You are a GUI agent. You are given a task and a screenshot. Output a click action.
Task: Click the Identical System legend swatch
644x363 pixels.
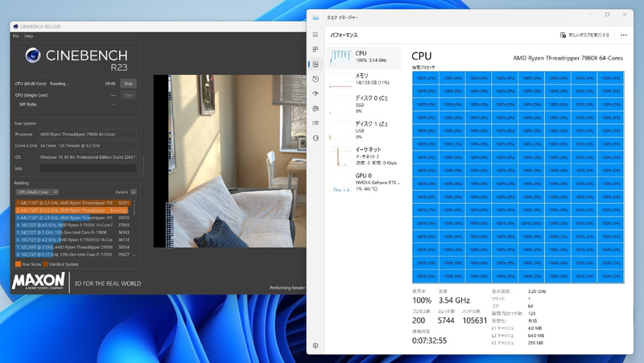tap(45, 264)
